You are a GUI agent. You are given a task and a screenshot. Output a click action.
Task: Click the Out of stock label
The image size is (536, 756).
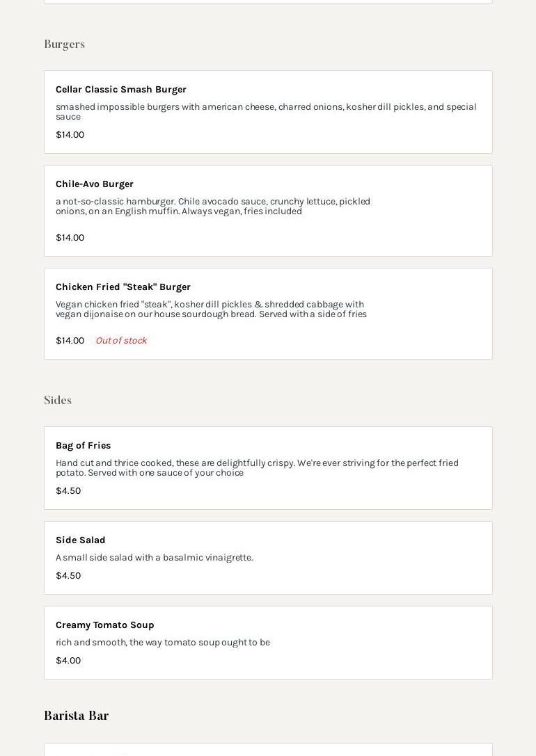121,341
